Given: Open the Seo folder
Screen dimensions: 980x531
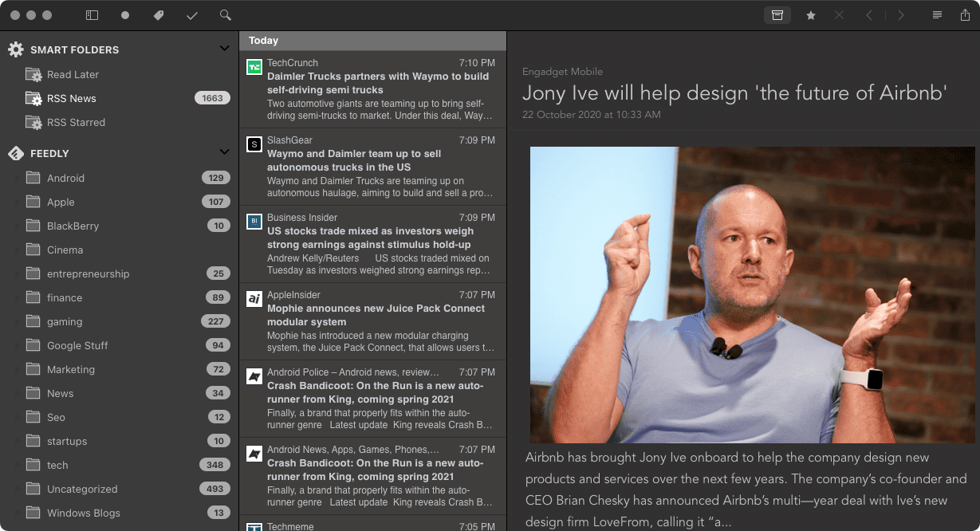Looking at the screenshot, I should coord(120,417).
